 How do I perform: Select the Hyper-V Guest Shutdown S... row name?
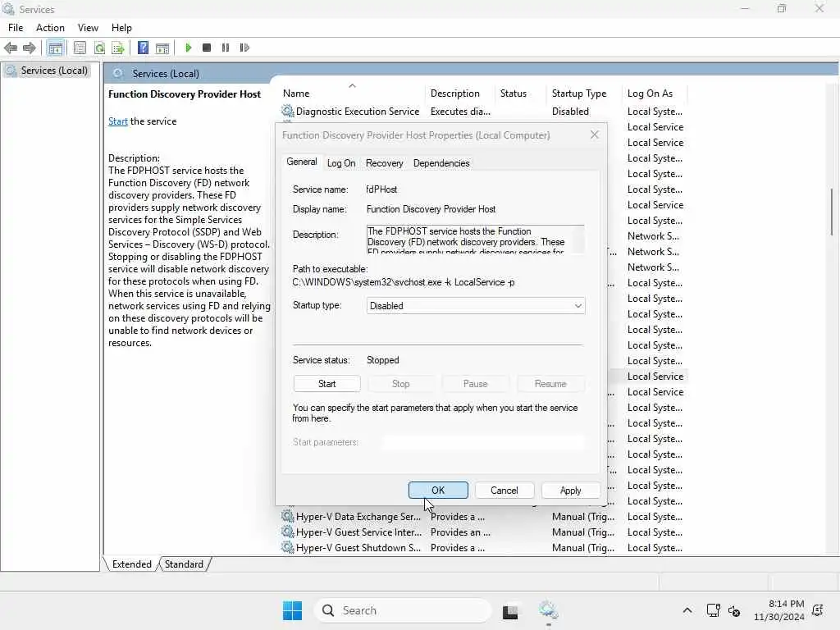pos(358,548)
